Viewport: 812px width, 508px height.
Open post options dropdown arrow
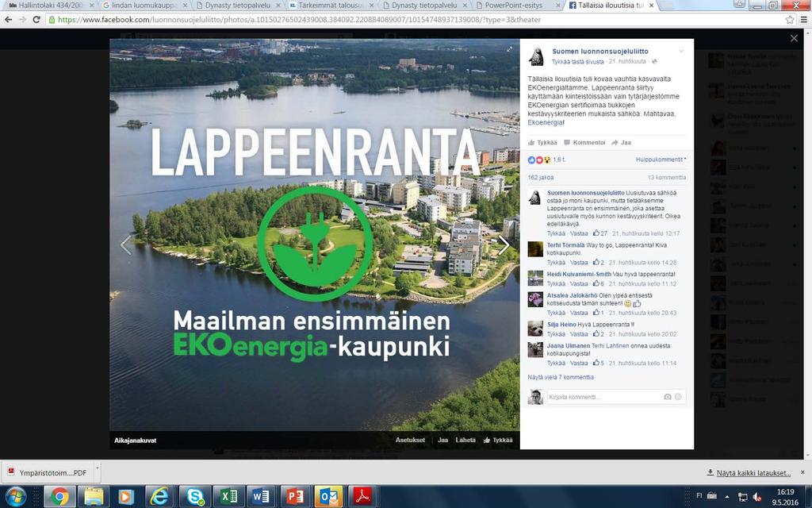[681, 51]
